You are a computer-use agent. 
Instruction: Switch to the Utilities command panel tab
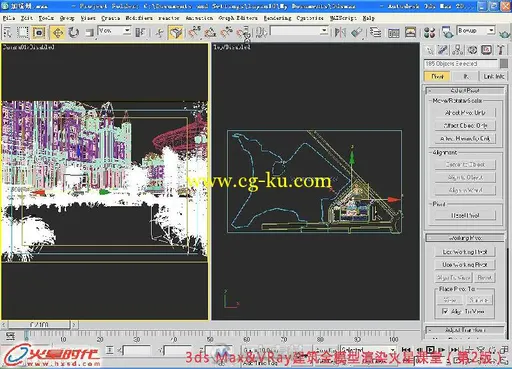click(501, 50)
